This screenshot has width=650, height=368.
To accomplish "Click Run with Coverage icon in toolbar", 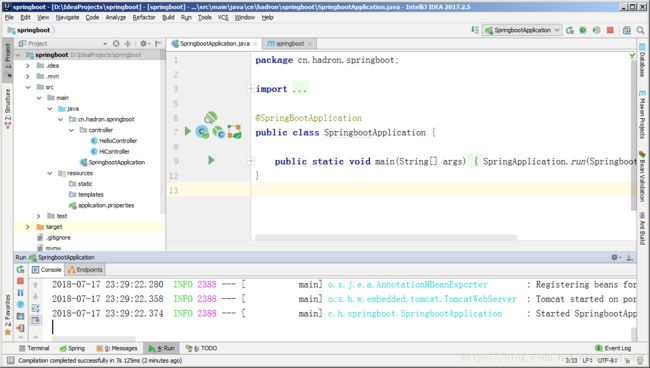I will [597, 30].
